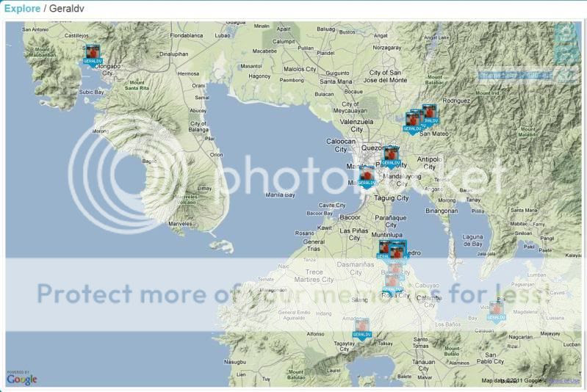This screenshot has height=392, width=587.
Task: Click the Manila Bay label
Action: click(x=280, y=195)
